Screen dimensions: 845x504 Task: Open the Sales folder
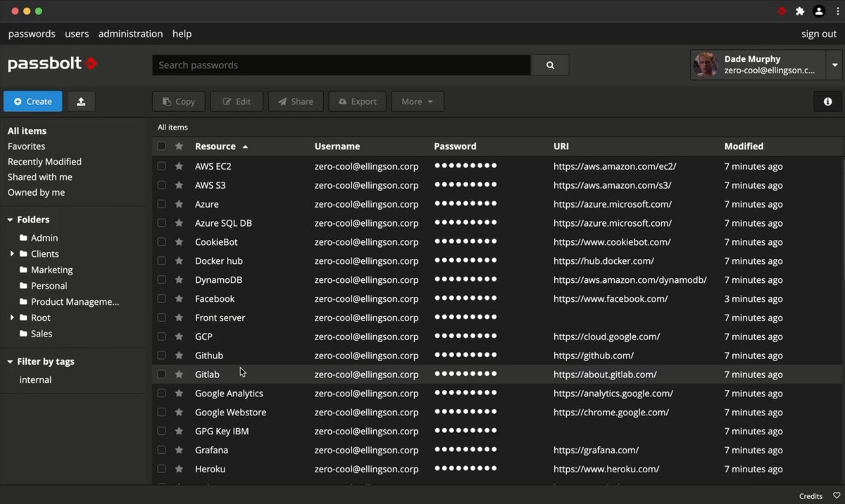pos(42,334)
